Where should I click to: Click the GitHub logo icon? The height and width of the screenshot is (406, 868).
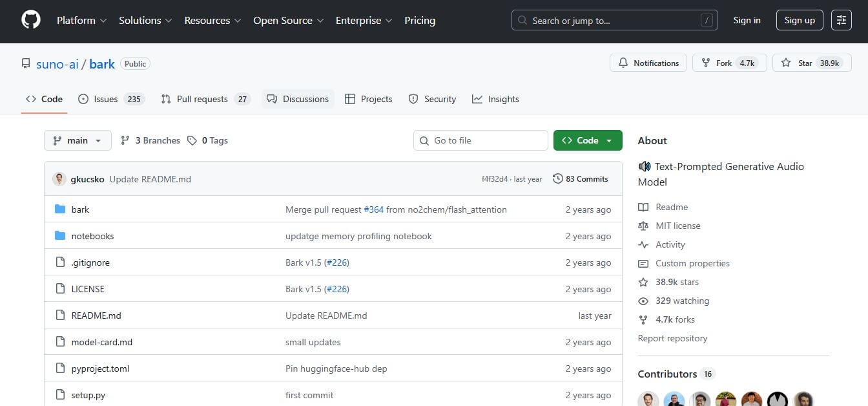30,21
